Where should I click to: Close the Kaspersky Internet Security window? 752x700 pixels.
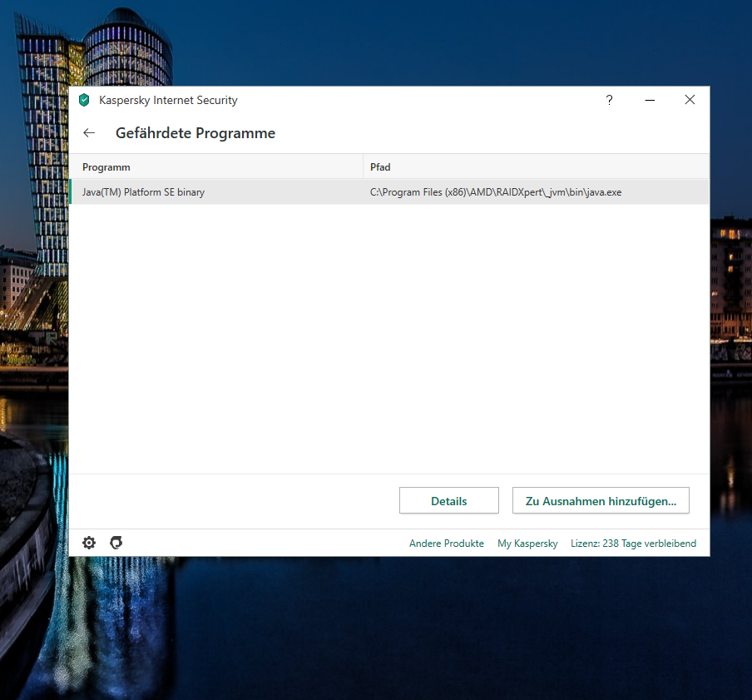[690, 99]
